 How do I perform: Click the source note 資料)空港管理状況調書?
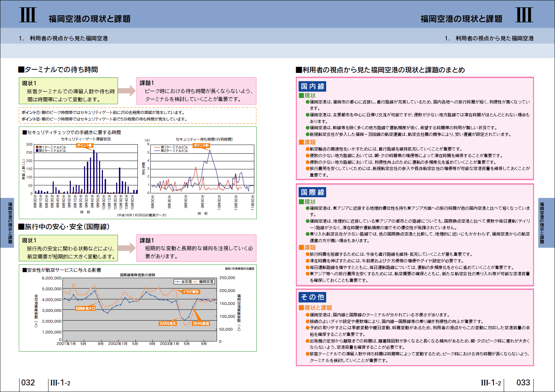click(240, 269)
